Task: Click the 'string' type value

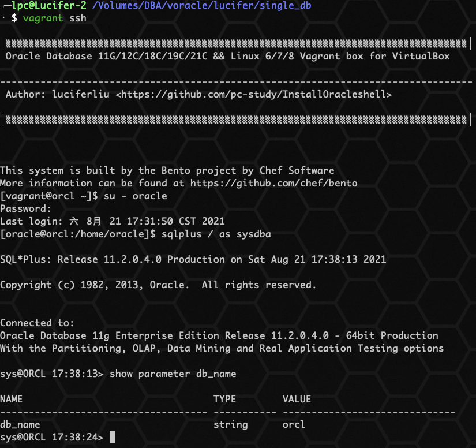Action: coord(231,424)
